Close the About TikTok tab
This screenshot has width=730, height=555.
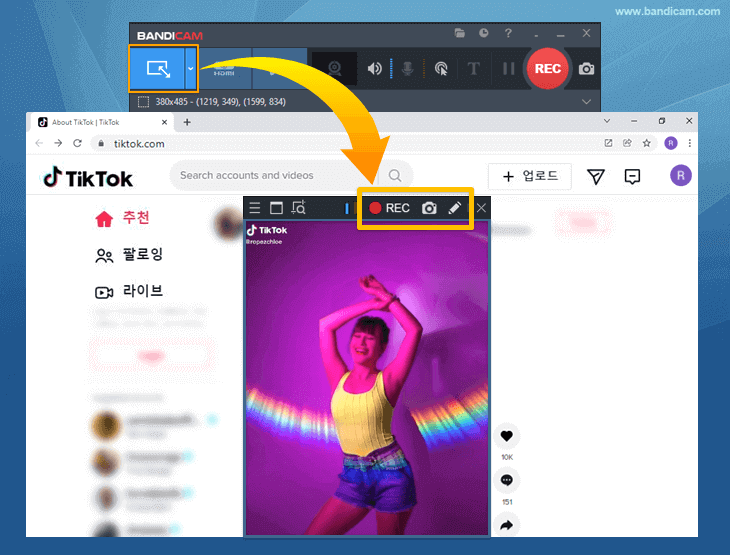pyautogui.click(x=164, y=122)
